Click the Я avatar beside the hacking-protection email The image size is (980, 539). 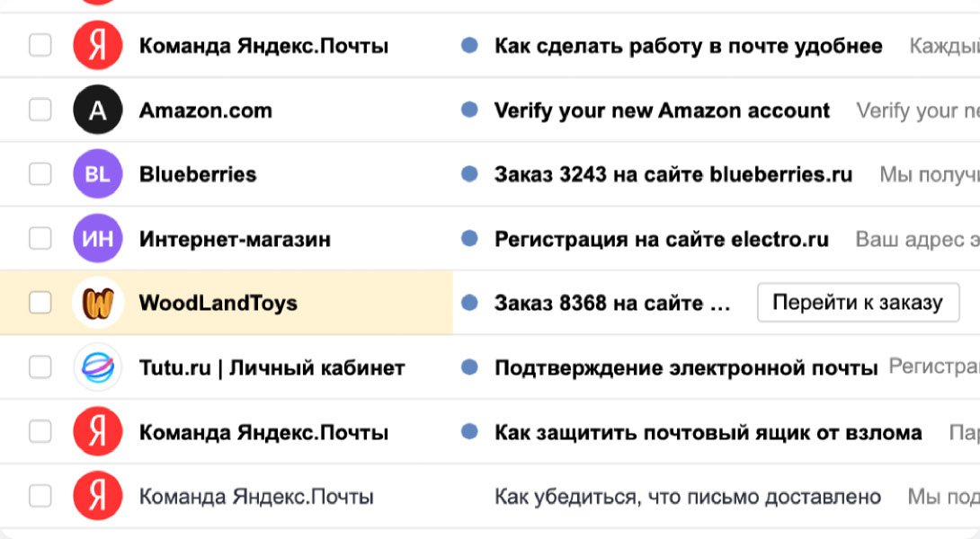coord(97,431)
